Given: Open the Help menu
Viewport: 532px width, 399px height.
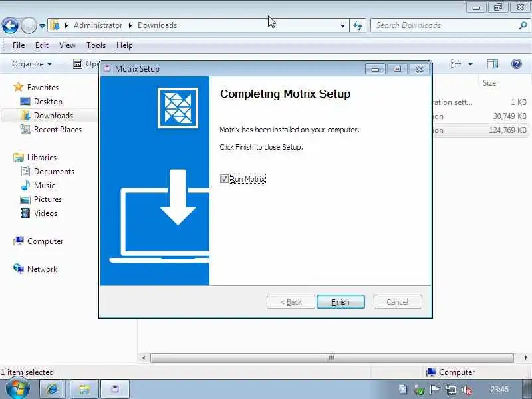Looking at the screenshot, I should (x=124, y=45).
